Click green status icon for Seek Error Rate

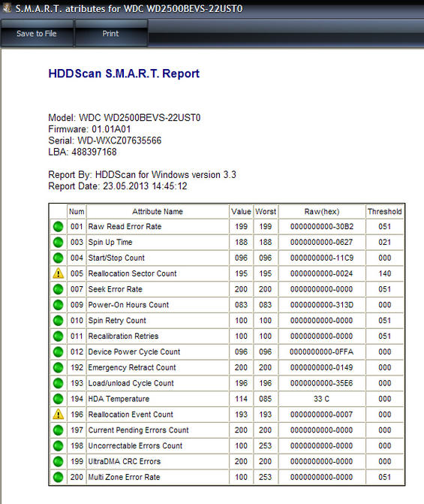(58, 289)
